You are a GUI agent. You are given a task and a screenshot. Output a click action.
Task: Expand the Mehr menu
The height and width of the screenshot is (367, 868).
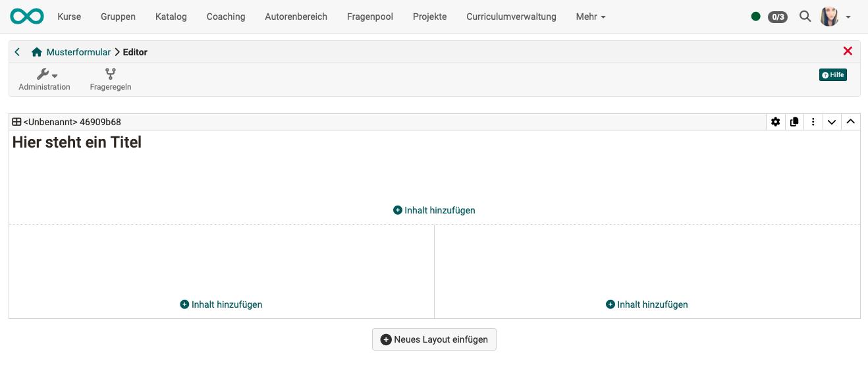click(x=591, y=16)
